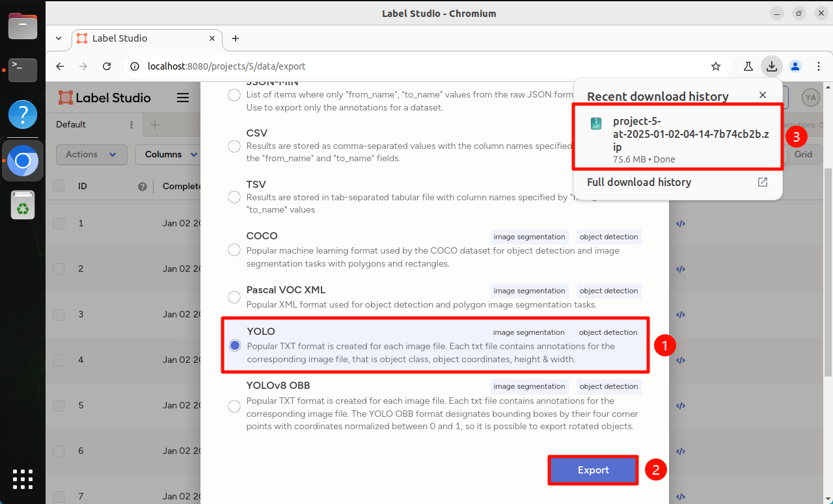This screenshot has height=504, width=833.
Task: Switch to the Default view tab
Action: (71, 125)
